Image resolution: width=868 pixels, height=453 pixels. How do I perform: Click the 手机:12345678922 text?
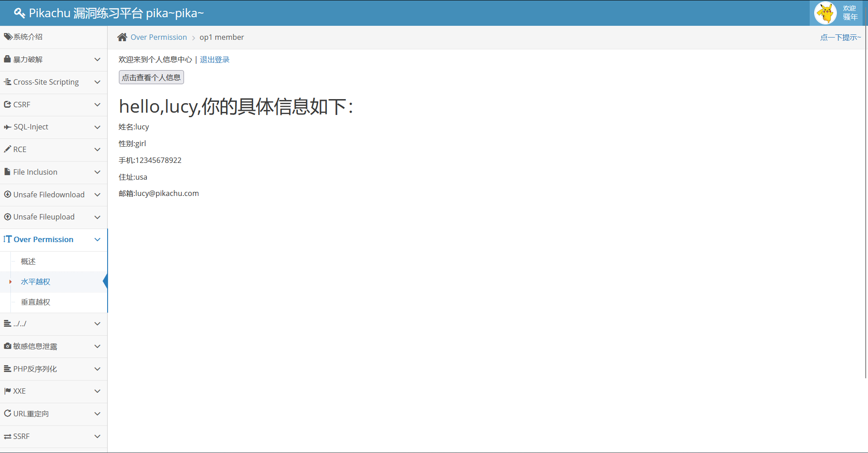pos(150,160)
